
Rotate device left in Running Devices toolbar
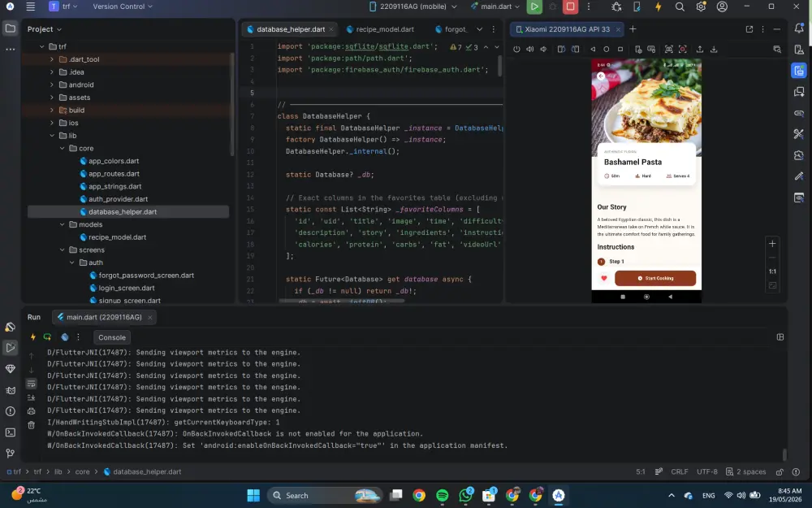click(x=561, y=50)
